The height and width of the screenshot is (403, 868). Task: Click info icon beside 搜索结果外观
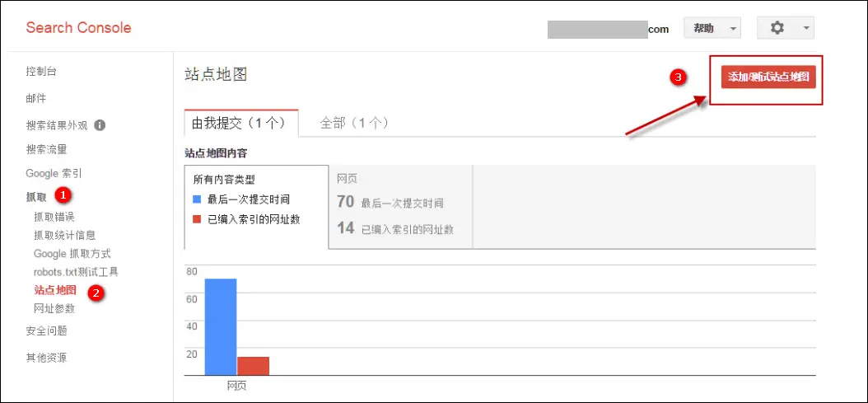coord(100,126)
